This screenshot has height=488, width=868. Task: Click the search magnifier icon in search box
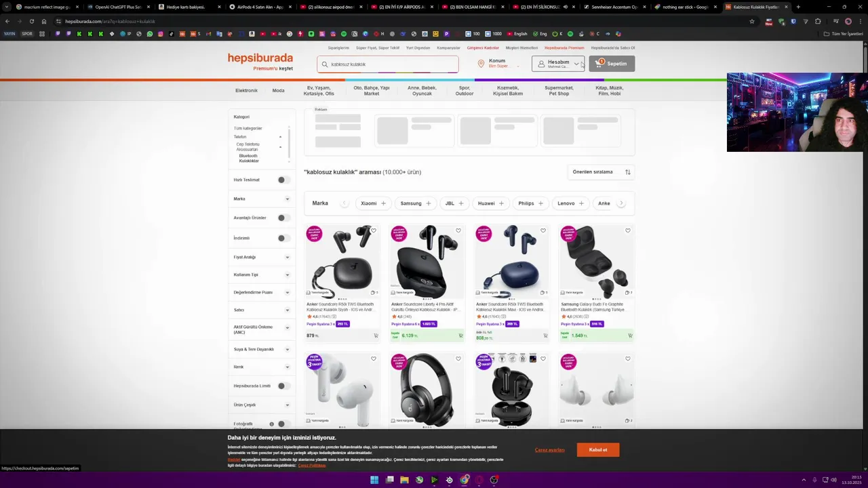[325, 64]
